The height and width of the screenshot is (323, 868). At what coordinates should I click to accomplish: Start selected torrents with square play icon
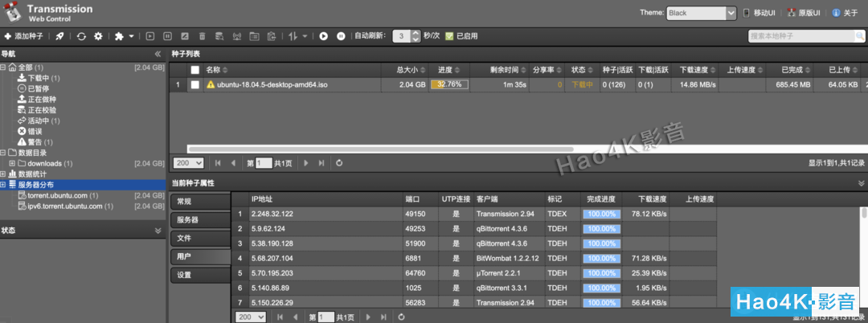tap(150, 36)
